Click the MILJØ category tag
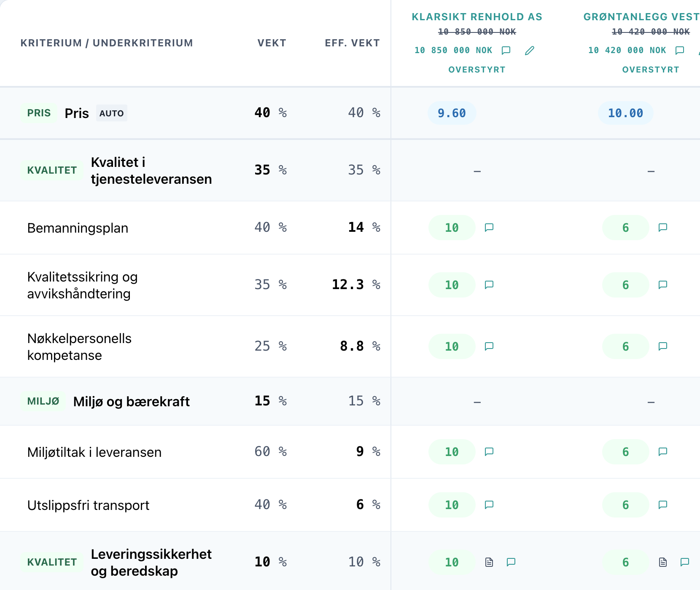This screenshot has width=700, height=590. [43, 401]
